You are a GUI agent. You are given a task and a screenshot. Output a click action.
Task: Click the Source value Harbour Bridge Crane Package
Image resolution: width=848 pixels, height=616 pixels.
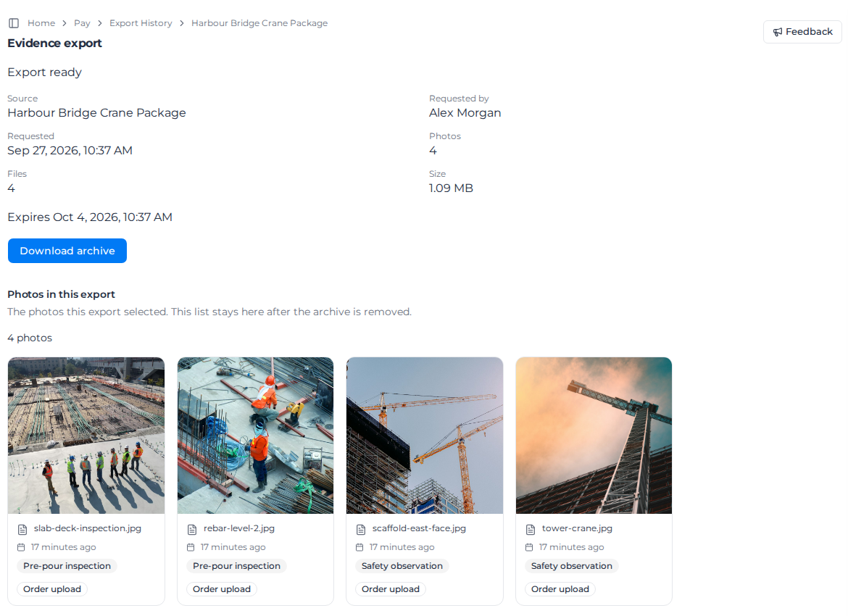[97, 112]
